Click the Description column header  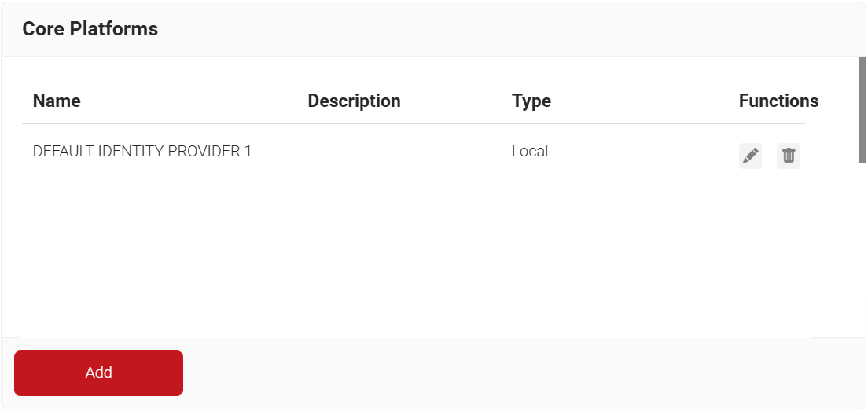[x=354, y=101]
